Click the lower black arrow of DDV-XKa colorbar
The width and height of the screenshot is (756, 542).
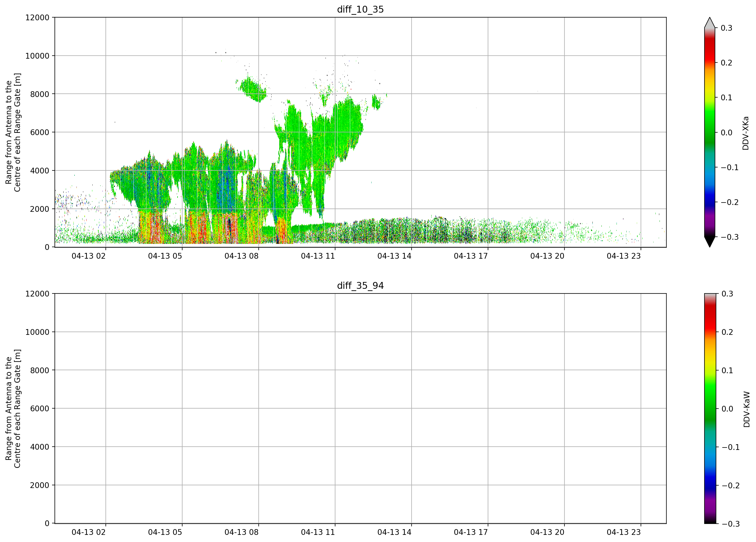710,242
